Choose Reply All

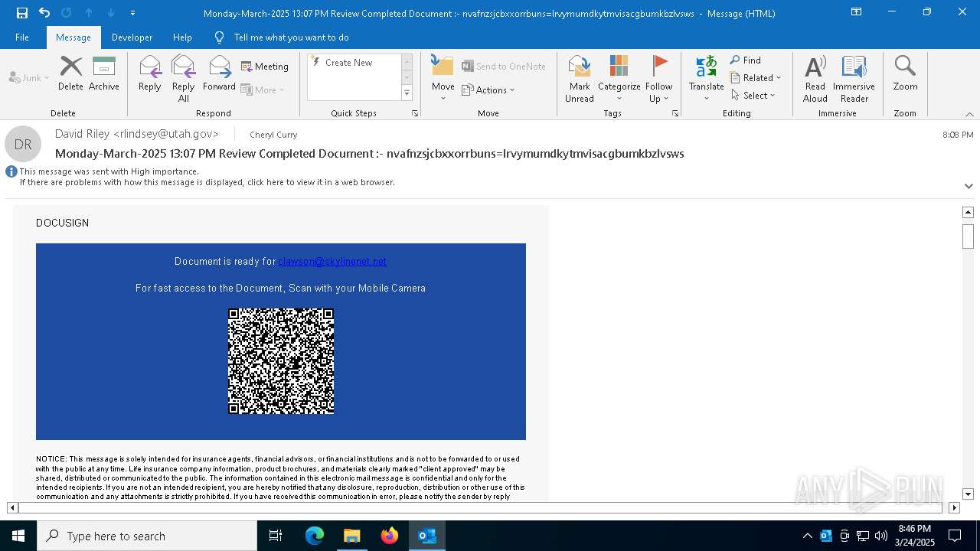(x=184, y=79)
